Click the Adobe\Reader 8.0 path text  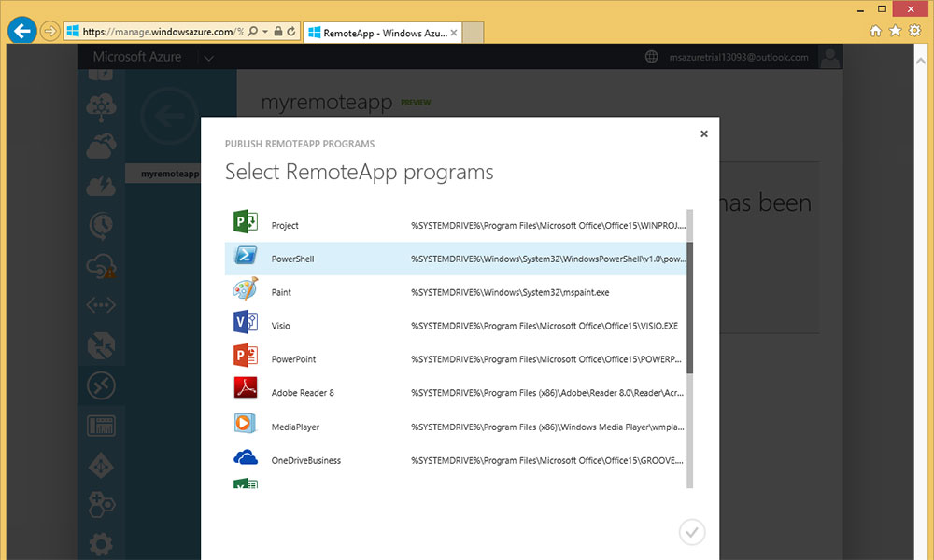coord(546,393)
